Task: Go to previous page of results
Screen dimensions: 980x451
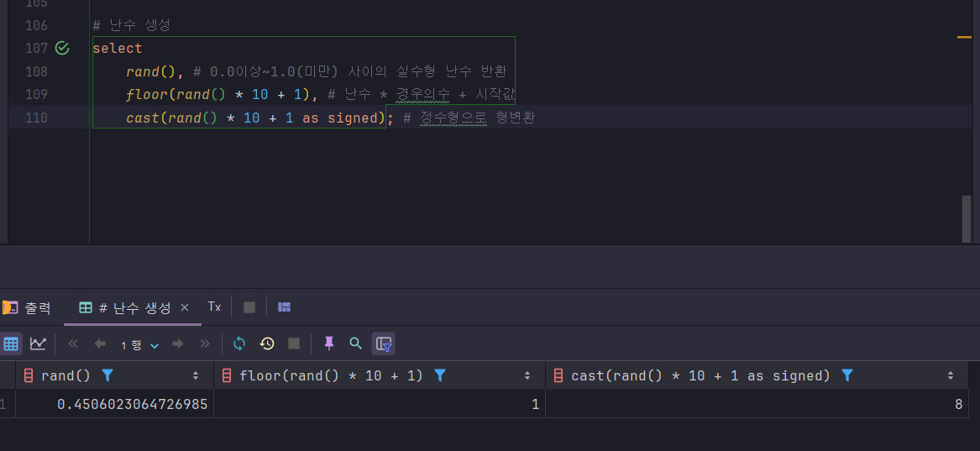Action: [x=99, y=343]
